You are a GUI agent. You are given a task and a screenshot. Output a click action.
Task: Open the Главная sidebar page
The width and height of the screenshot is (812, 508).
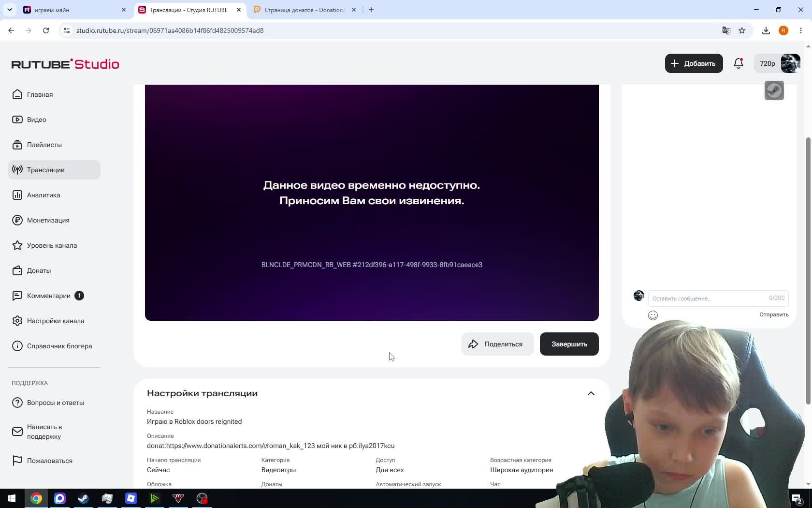(54, 94)
